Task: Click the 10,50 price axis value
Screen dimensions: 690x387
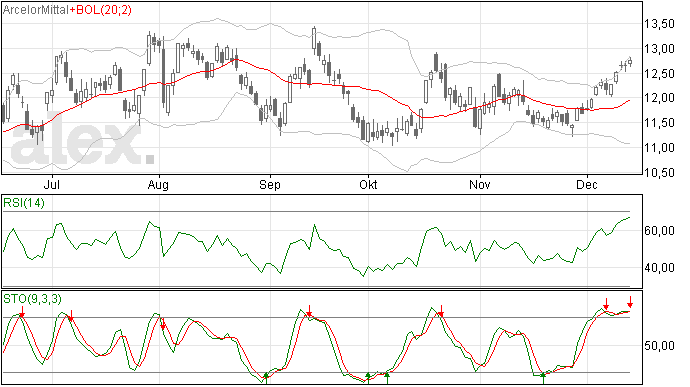Action: pyautogui.click(x=659, y=173)
